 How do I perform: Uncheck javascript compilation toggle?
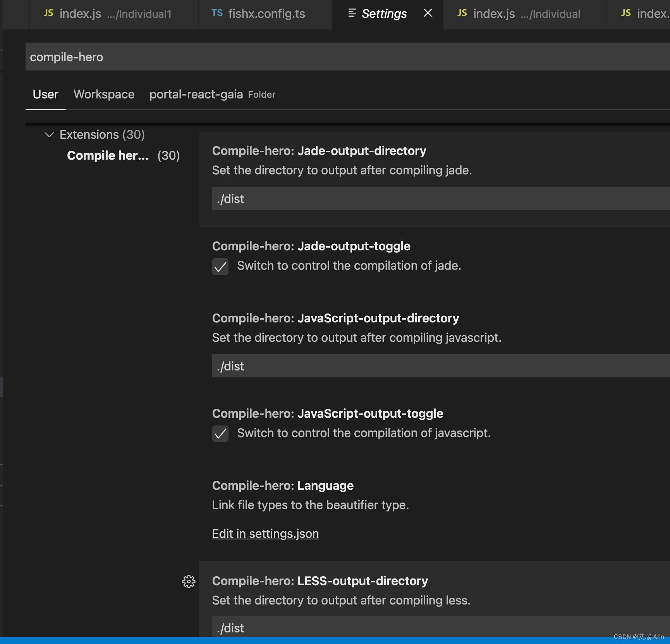[220, 434]
